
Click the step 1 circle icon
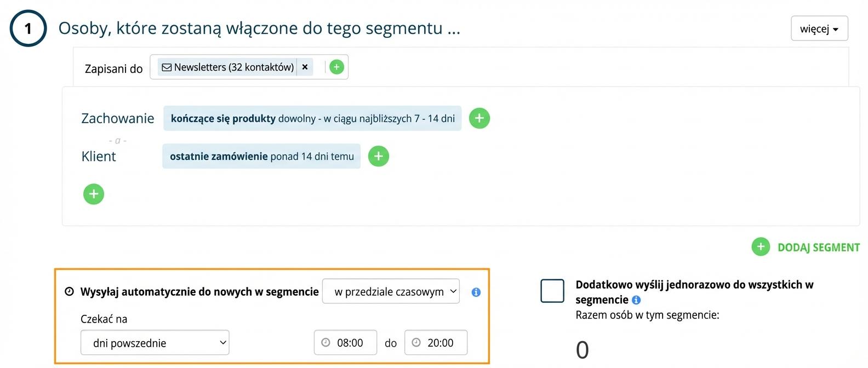click(28, 28)
